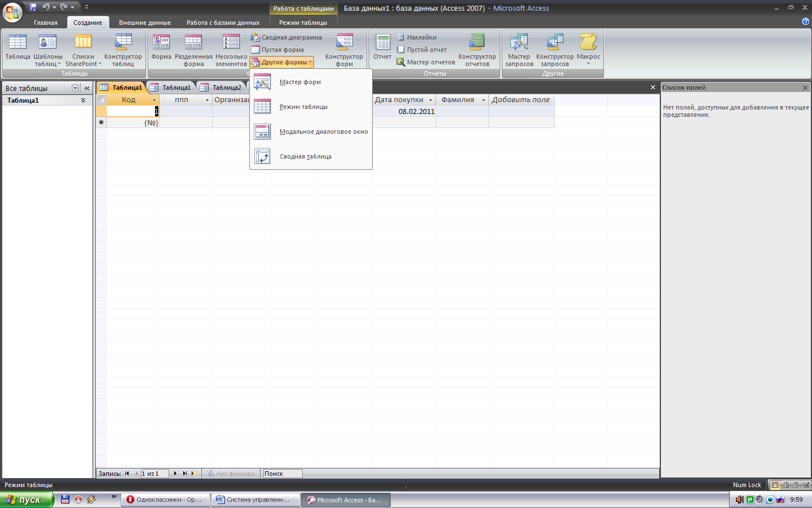Go to next record
The image size is (812, 508).
pos(175,474)
